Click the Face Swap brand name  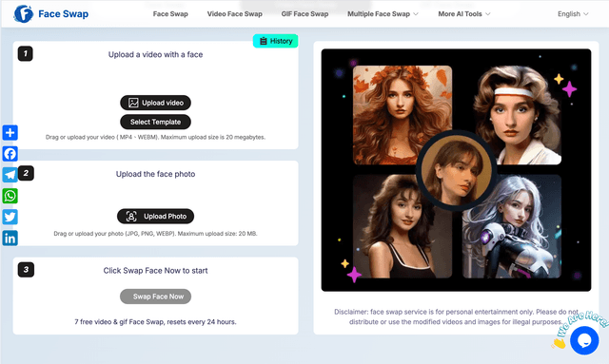click(64, 14)
